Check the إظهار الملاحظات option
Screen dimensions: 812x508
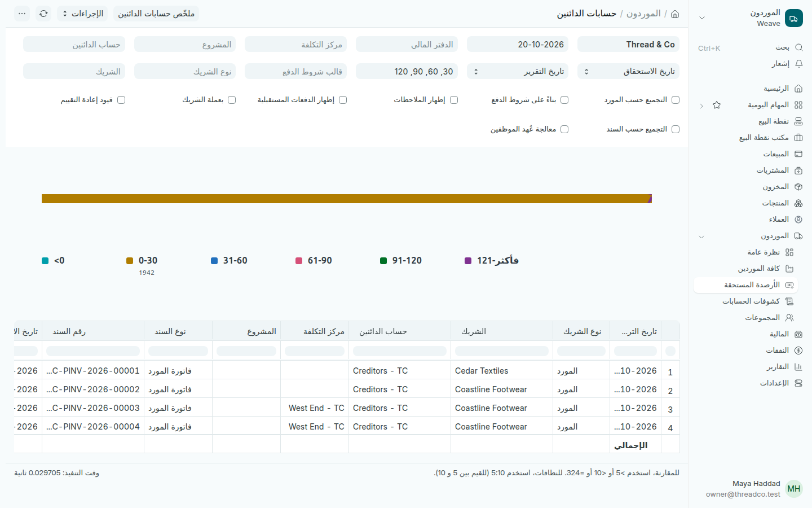(x=454, y=100)
